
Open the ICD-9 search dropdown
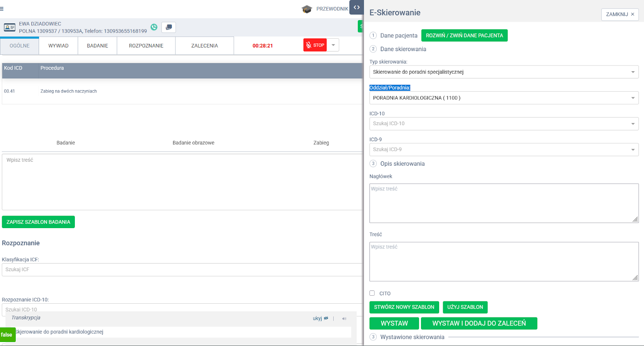504,149
